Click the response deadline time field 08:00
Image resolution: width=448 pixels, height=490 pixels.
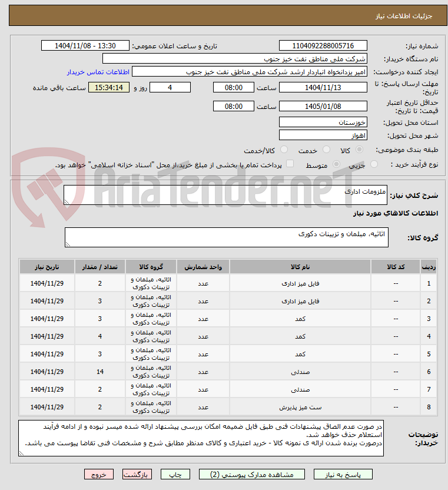[233, 88]
